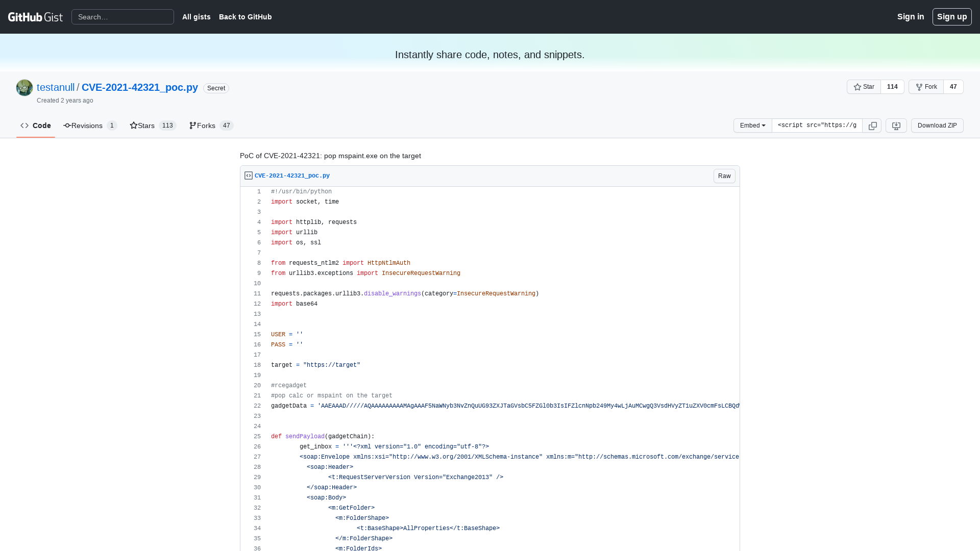Image resolution: width=980 pixels, height=551 pixels.
Task: Click the '#pop calc or mspaint' comment
Action: pyautogui.click(x=332, y=396)
